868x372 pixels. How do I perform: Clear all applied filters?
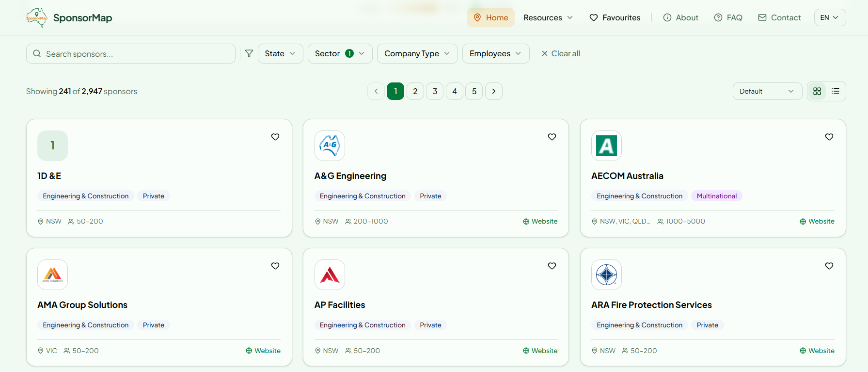click(x=561, y=53)
